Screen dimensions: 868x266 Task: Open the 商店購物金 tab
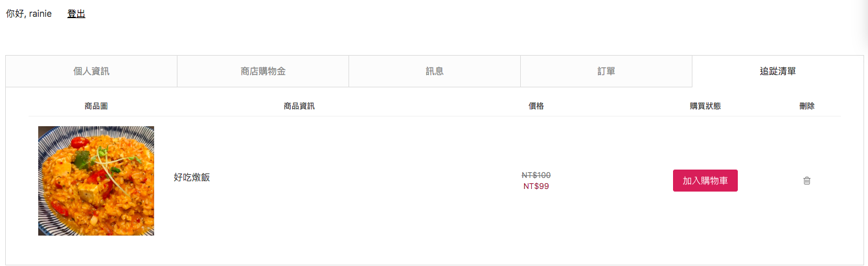coord(263,71)
